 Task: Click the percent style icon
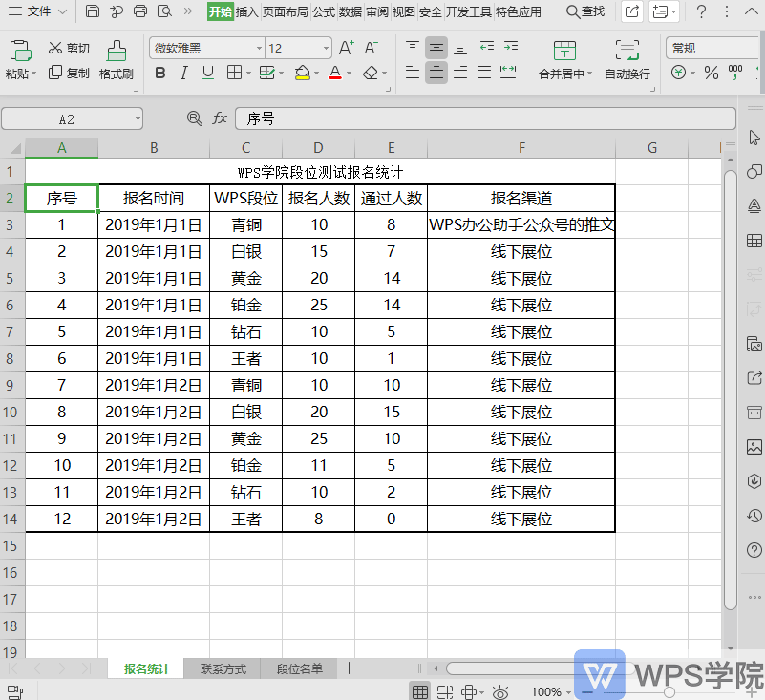[x=711, y=74]
